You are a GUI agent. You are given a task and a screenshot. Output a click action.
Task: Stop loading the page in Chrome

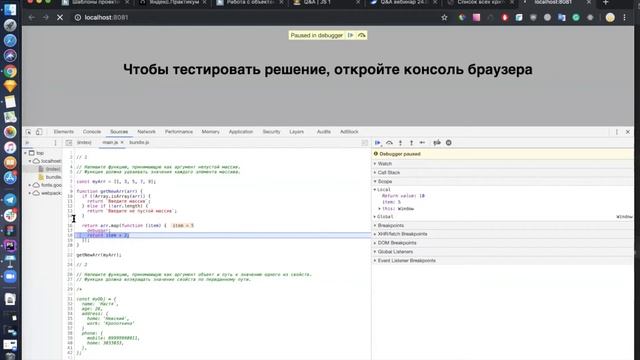60,18
